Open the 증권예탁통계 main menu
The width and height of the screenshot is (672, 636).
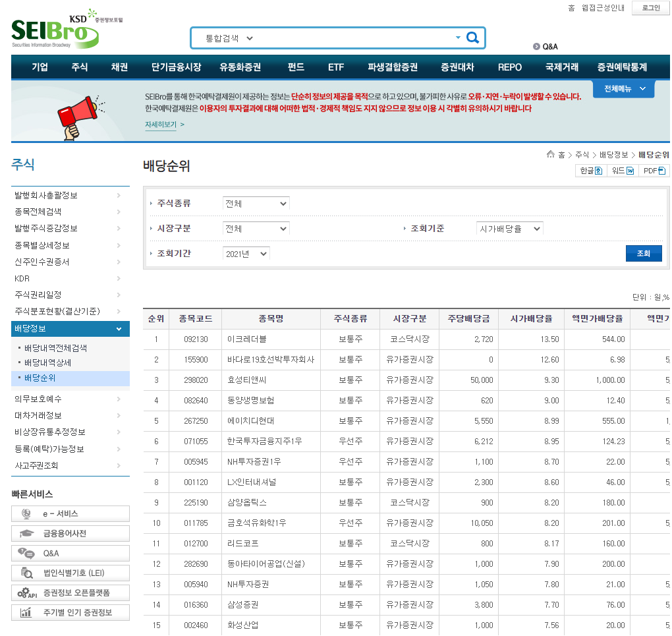click(x=622, y=67)
